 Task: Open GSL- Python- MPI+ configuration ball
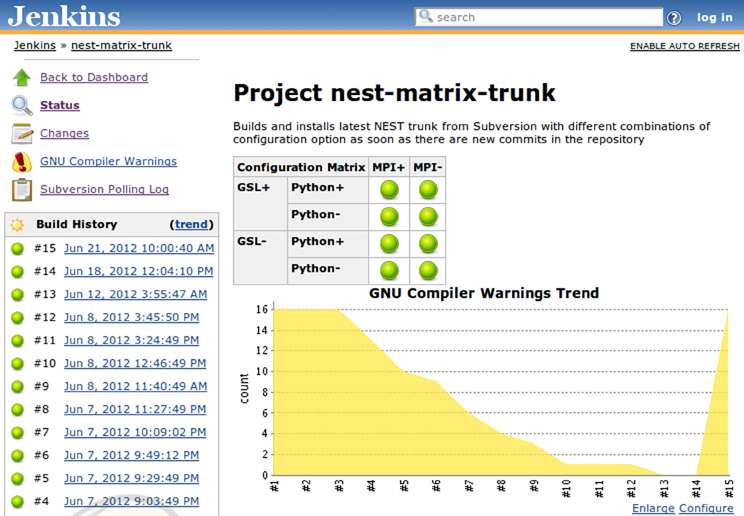(390, 271)
